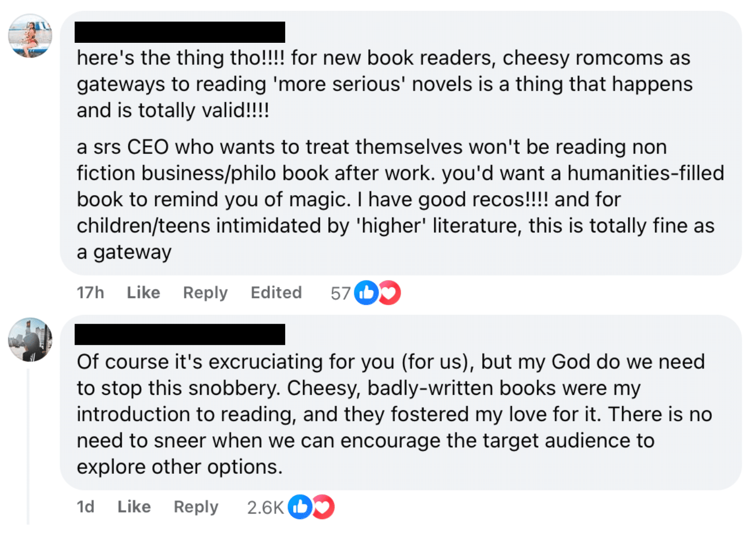Like the snobbery comment
Image resolution: width=756 pixels, height=538 pixels.
(x=134, y=506)
